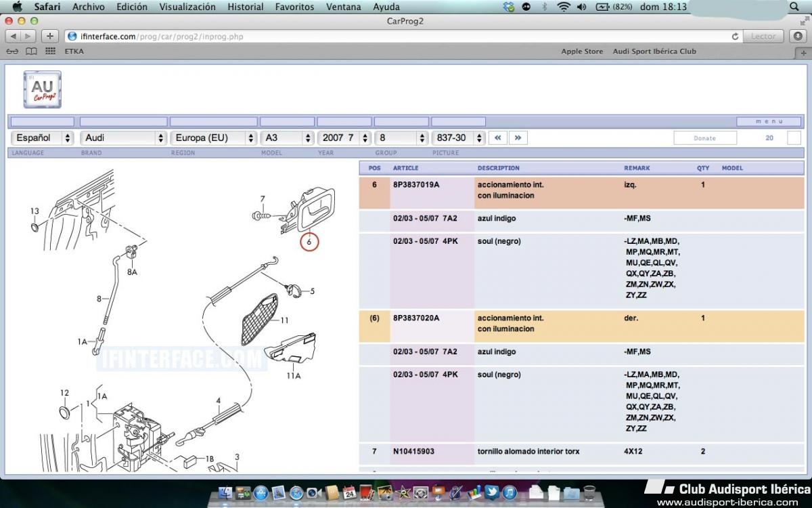Go back with Safari's back arrow
This screenshot has width=812, height=508.
[14, 36]
